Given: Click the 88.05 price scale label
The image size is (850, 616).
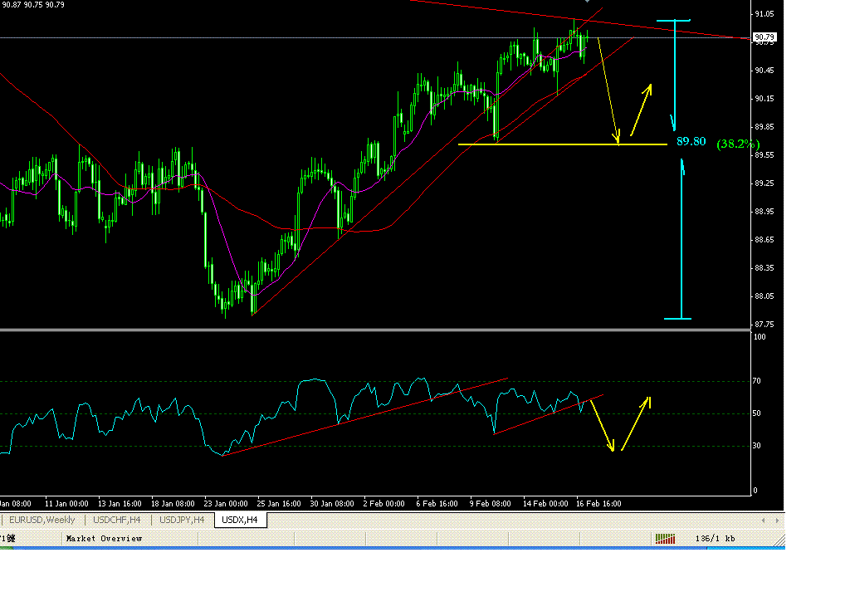Looking at the screenshot, I should (x=765, y=296).
